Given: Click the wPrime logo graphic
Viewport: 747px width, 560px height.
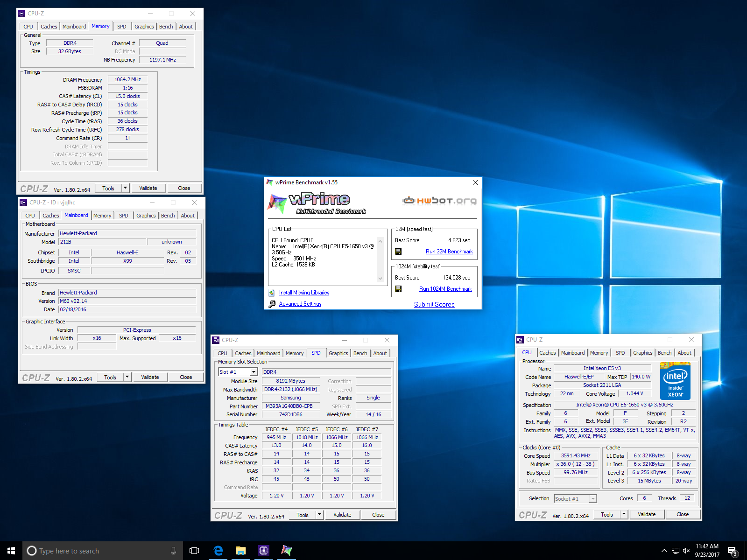Looking at the screenshot, I should coord(317,203).
